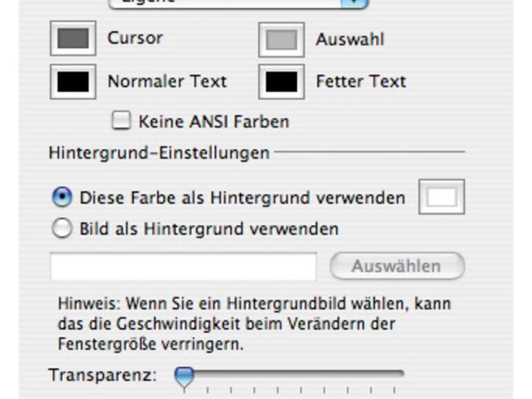Click the Hintergrund-Einstellungen section heading
532x399 pixels.
click(159, 153)
